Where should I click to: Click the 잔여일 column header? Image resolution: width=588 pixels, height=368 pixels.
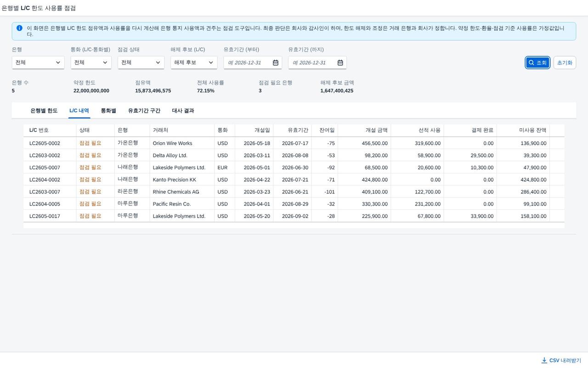325,130
